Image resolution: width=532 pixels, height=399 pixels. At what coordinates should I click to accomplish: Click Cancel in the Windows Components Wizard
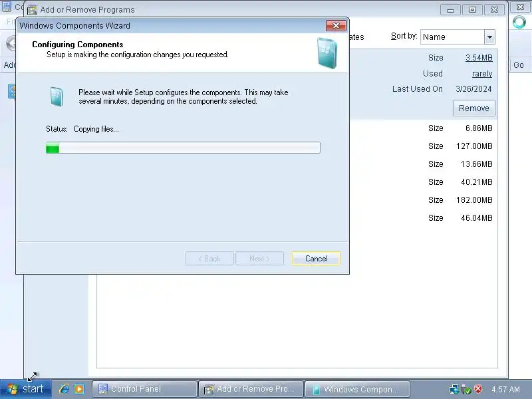pyautogui.click(x=316, y=259)
